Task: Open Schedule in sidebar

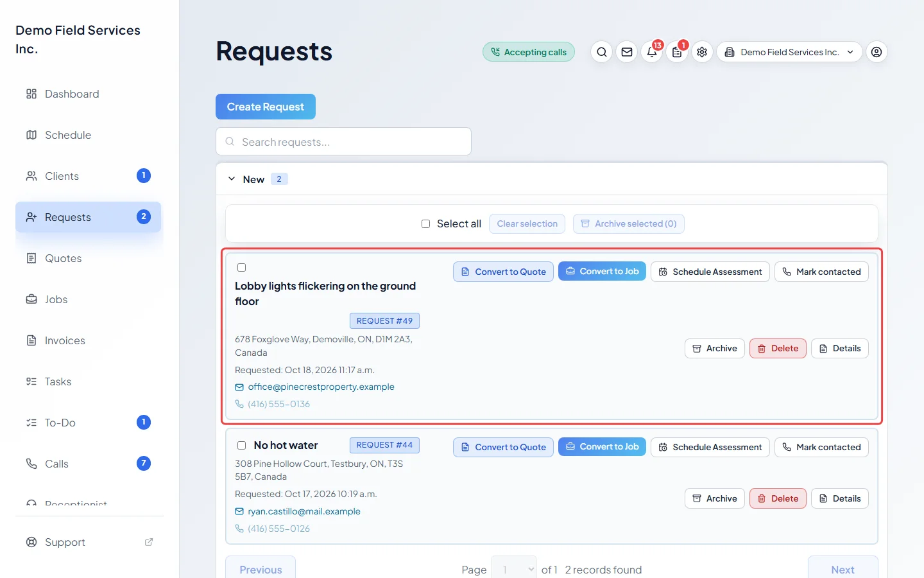Action: (x=89, y=135)
